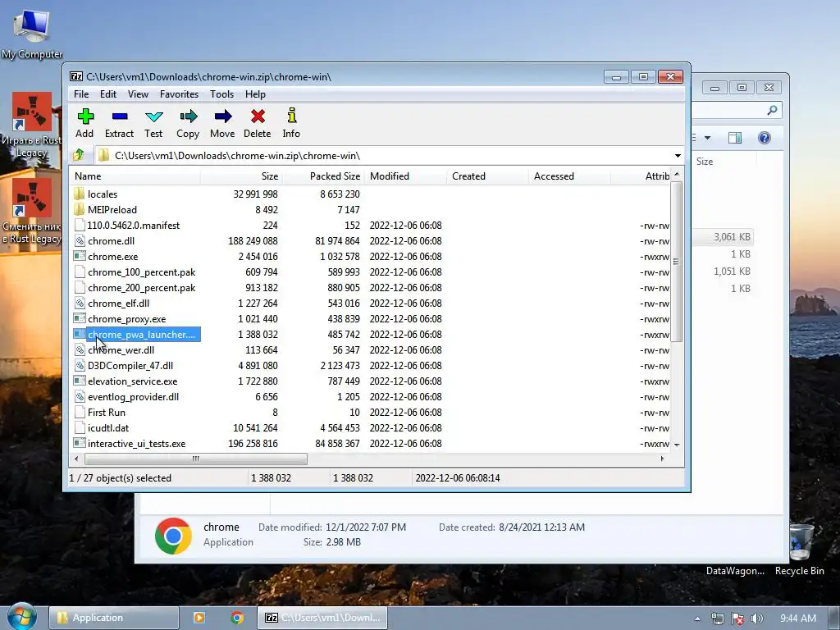Viewport: 840px width, 630px height.
Task: Run the Test archive icon
Action: (x=153, y=116)
